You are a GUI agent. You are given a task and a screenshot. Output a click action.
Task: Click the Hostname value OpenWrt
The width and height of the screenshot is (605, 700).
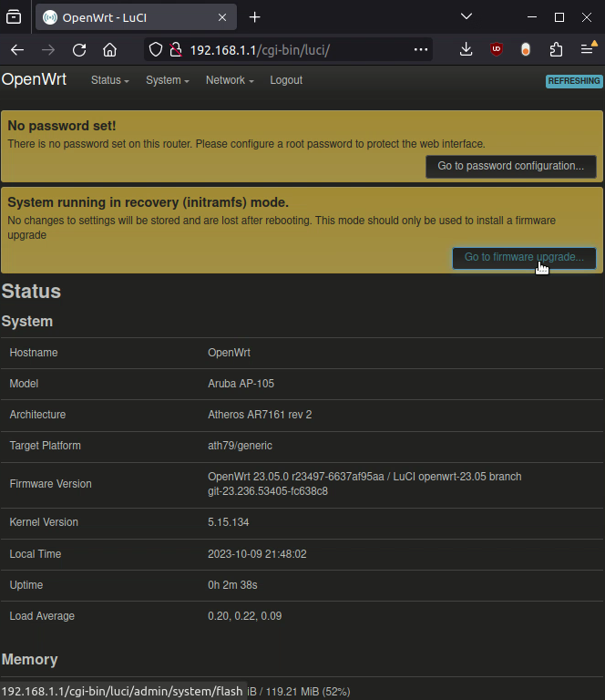tap(229, 353)
